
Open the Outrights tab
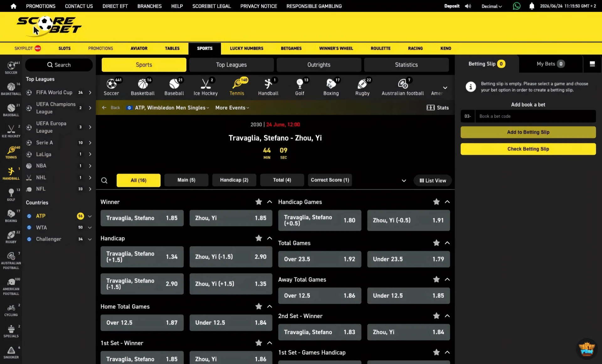[319, 65]
